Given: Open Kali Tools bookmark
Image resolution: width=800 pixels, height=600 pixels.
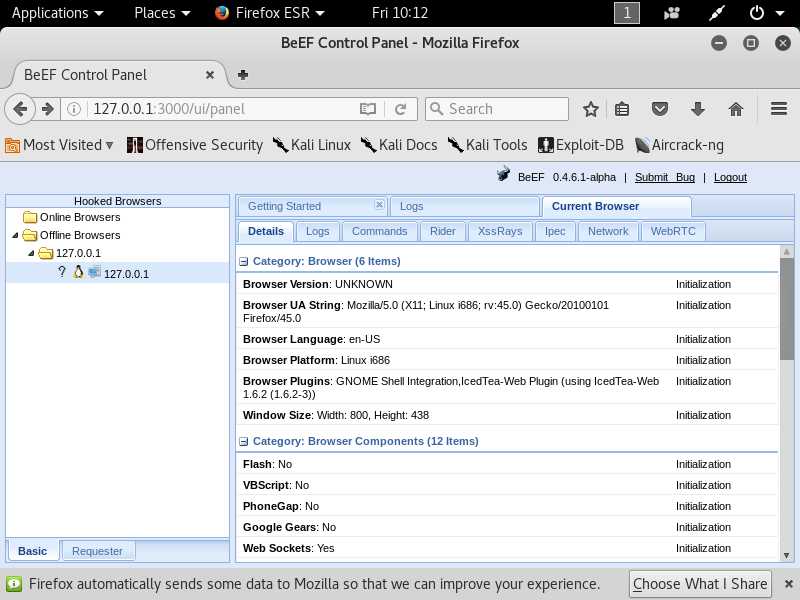Looking at the screenshot, I should click(x=487, y=145).
